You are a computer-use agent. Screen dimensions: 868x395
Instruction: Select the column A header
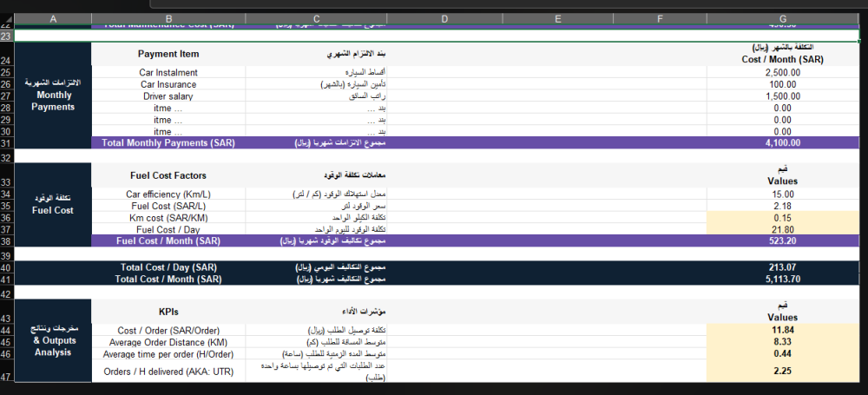click(53, 18)
